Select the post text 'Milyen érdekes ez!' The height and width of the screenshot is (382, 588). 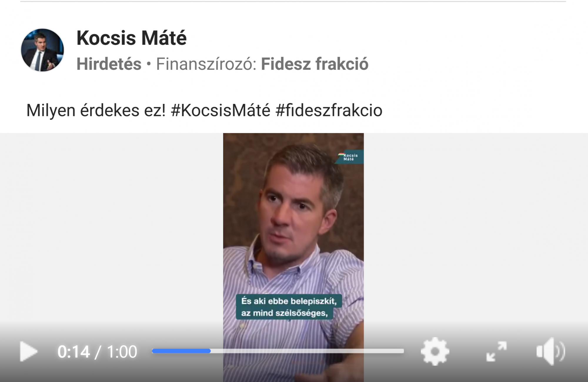coord(96,110)
